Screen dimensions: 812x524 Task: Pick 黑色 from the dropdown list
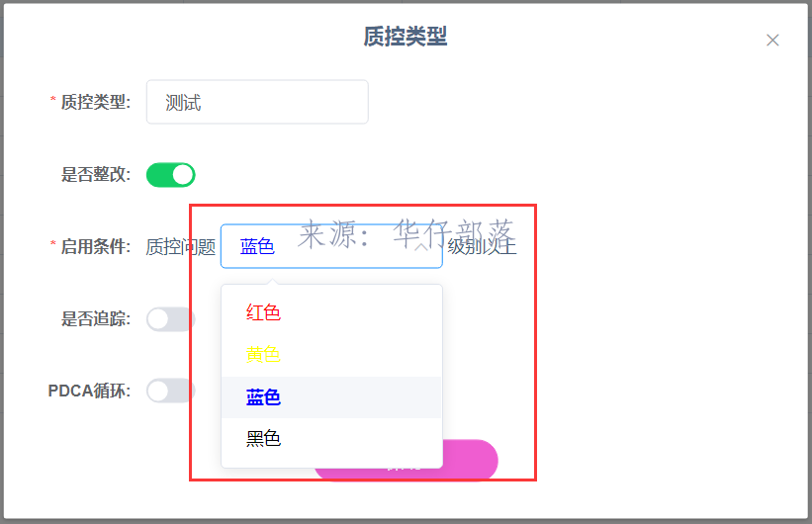point(331,439)
